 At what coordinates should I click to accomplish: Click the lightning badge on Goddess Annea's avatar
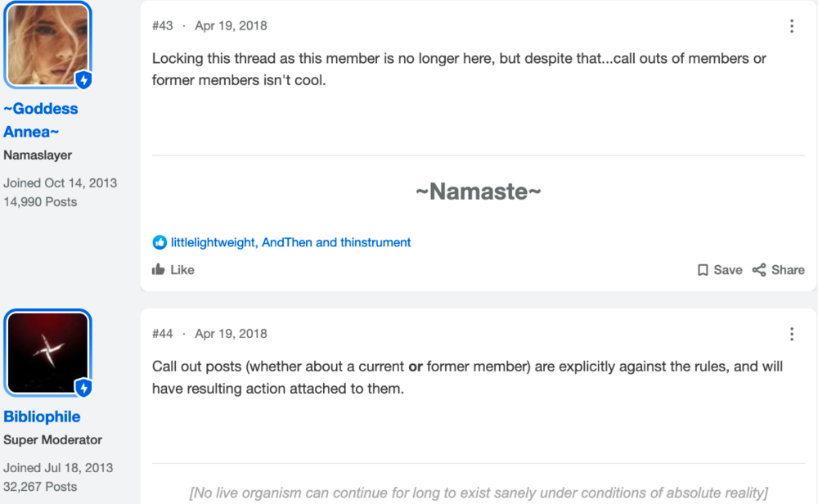tap(83, 80)
